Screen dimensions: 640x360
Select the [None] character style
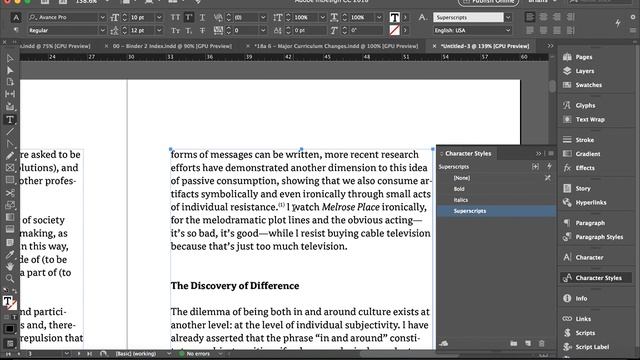496,178
